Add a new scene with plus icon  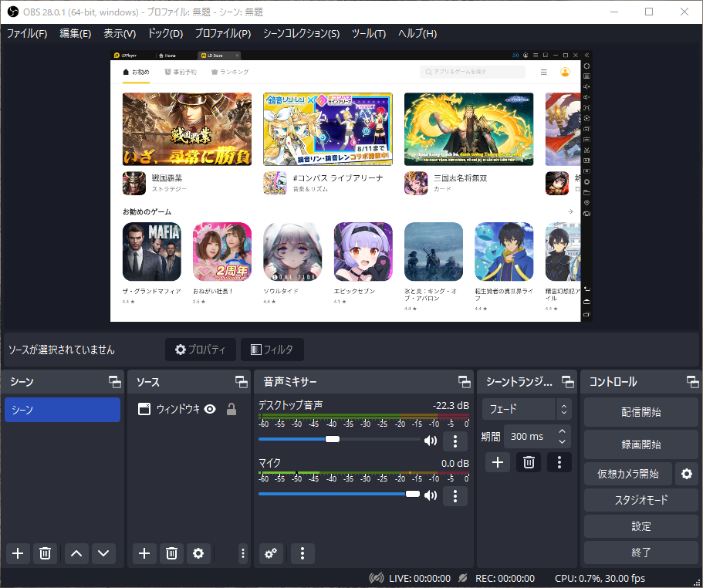point(19,553)
